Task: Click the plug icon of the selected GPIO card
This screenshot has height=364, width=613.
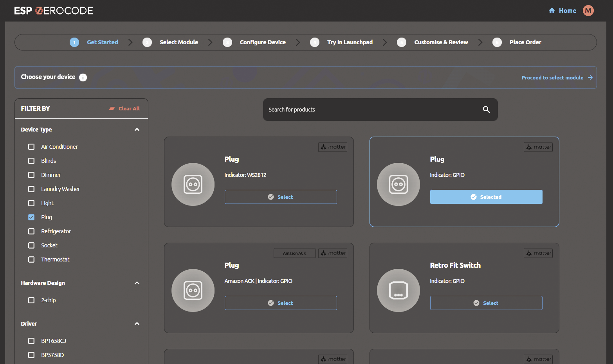Action: point(398,184)
